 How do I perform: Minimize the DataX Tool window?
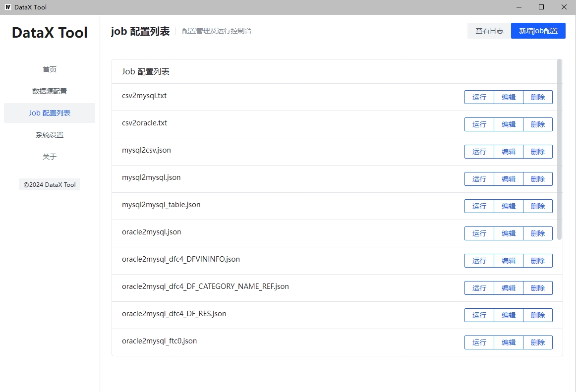pyautogui.click(x=519, y=7)
